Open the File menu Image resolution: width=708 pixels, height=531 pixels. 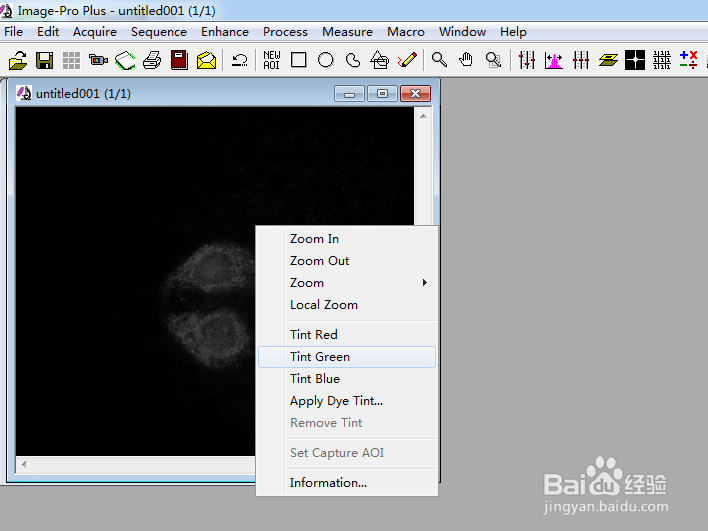(x=14, y=32)
